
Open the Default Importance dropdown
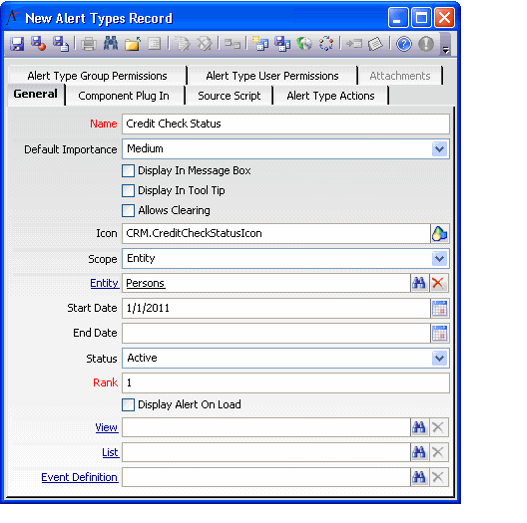[x=440, y=149]
